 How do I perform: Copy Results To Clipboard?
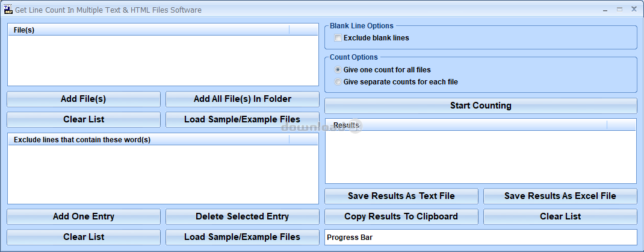point(401,216)
